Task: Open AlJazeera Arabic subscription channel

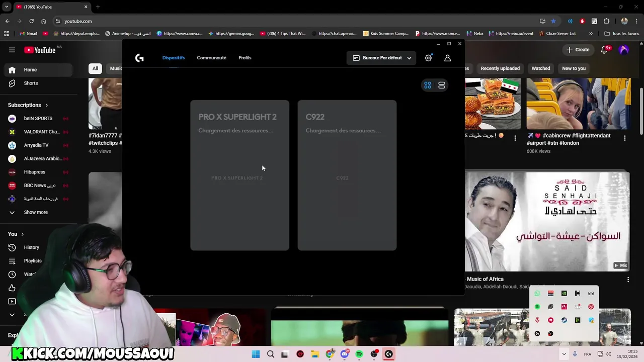Action: (x=38, y=158)
